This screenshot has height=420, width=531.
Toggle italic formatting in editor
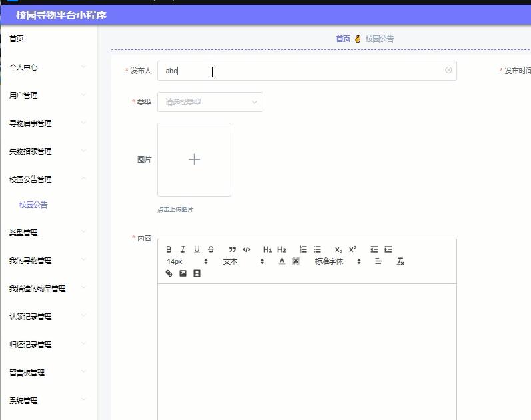183,249
